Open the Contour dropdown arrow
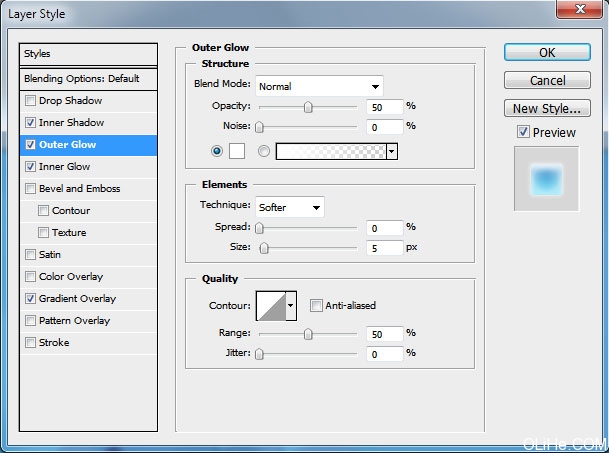Screen dimensions: 609x453 pos(291,305)
